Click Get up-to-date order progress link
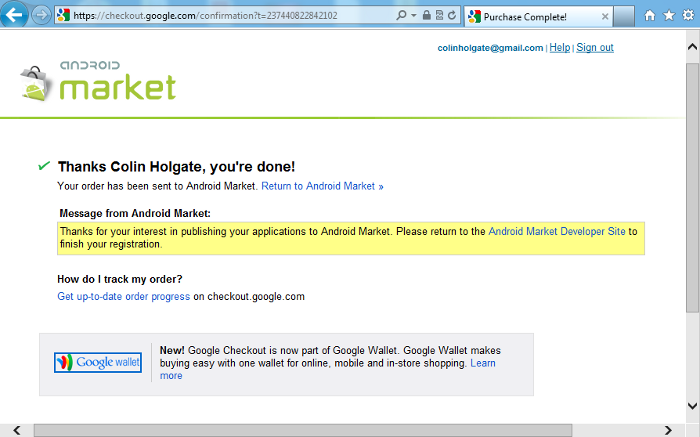The image size is (700, 437). (124, 296)
